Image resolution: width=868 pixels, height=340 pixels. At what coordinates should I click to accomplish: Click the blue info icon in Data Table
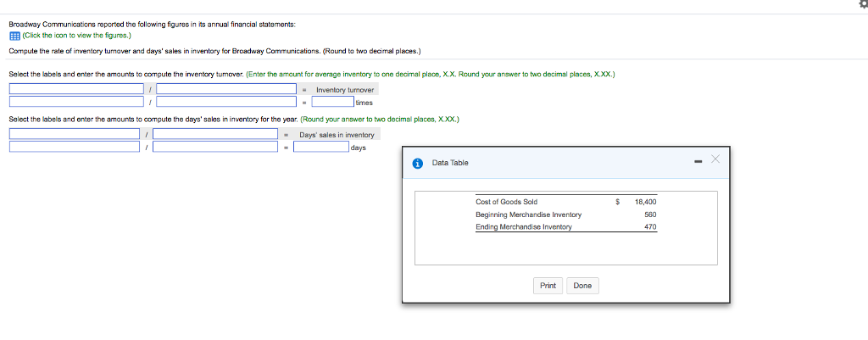pos(419,163)
